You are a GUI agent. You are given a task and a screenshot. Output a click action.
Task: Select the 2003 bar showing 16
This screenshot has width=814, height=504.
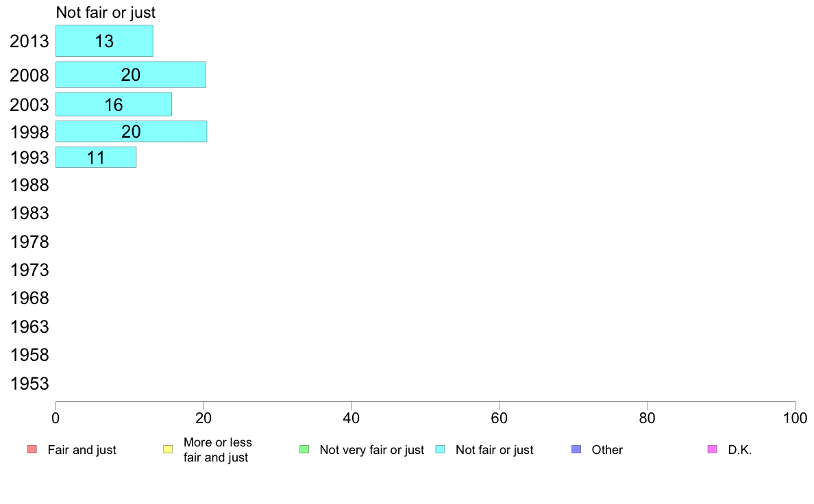pos(114,104)
